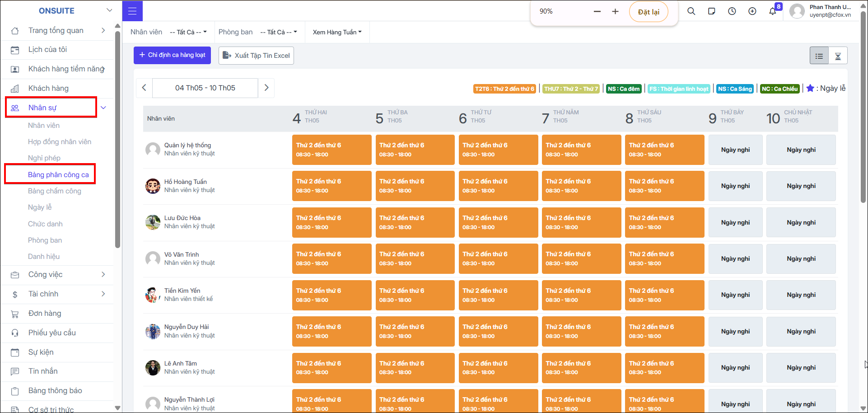Click the hamburger menu icon
Screen dimensions: 868x413
tap(132, 11)
